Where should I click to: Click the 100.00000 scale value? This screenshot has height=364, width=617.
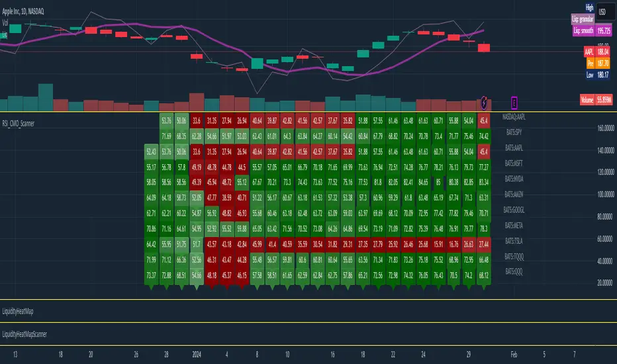click(606, 195)
